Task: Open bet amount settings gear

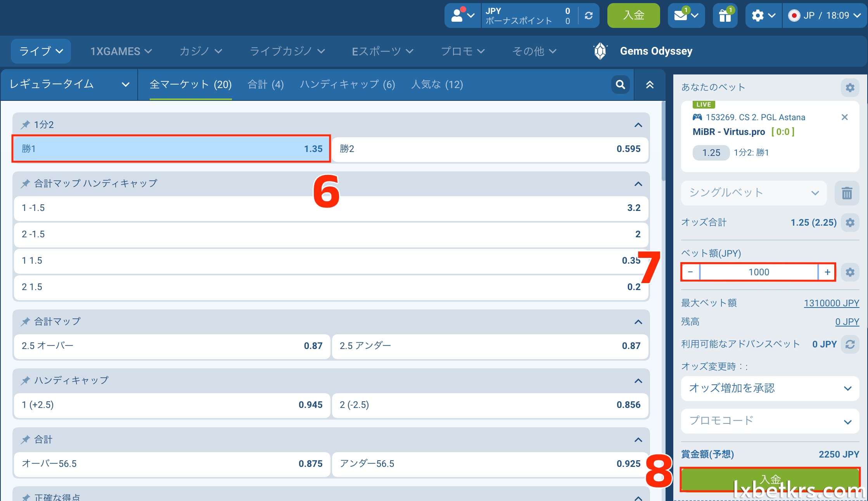Action: pos(850,272)
